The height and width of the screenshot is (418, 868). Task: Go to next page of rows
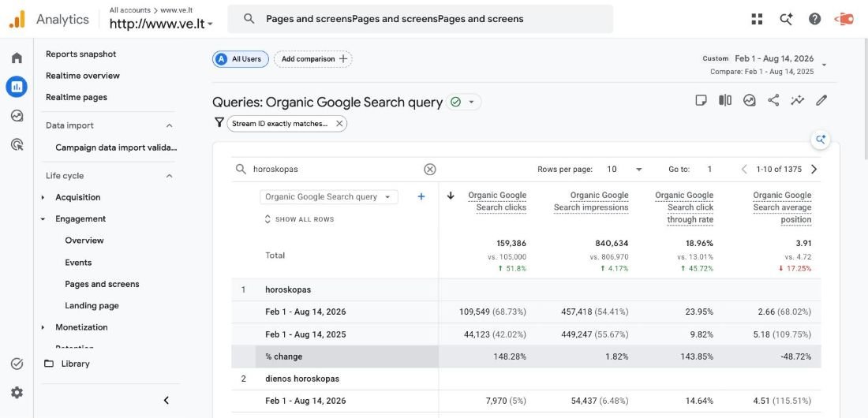(814, 170)
